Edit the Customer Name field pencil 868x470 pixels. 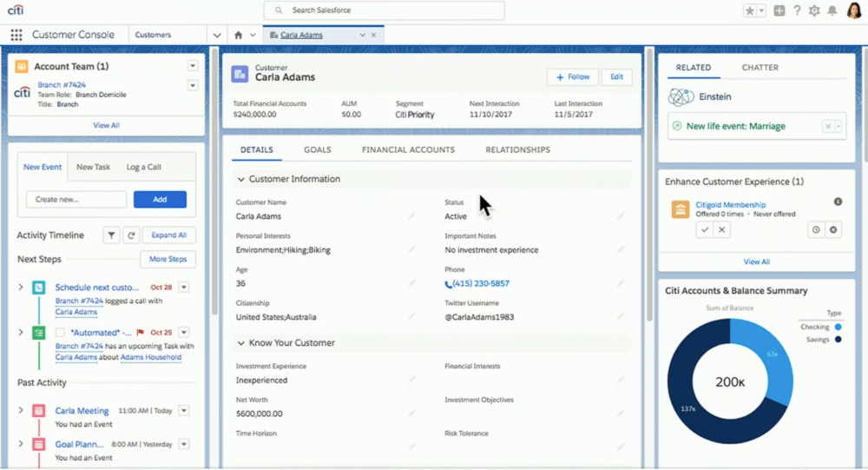(x=411, y=215)
